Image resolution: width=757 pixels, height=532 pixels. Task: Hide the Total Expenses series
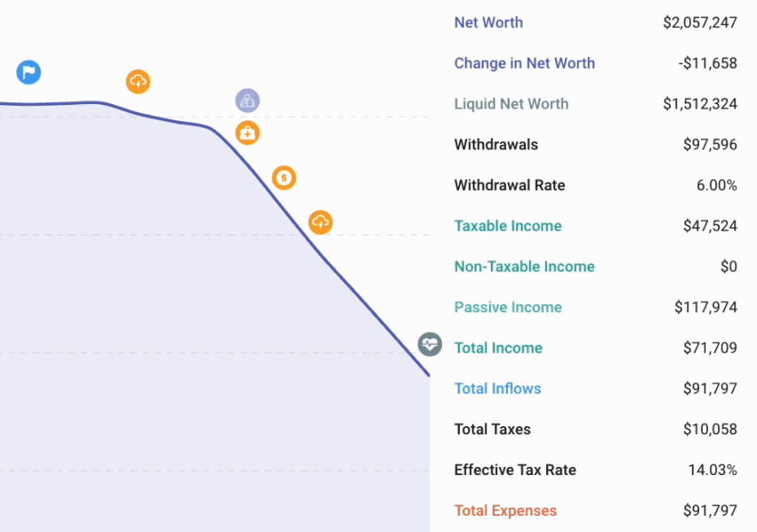coord(504,510)
